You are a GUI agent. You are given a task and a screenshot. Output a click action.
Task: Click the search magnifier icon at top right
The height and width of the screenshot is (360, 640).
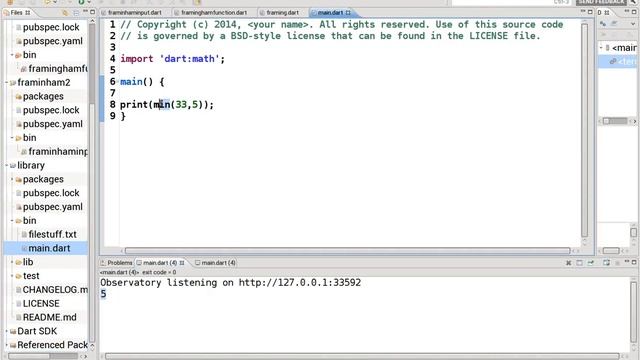tap(633, 2)
